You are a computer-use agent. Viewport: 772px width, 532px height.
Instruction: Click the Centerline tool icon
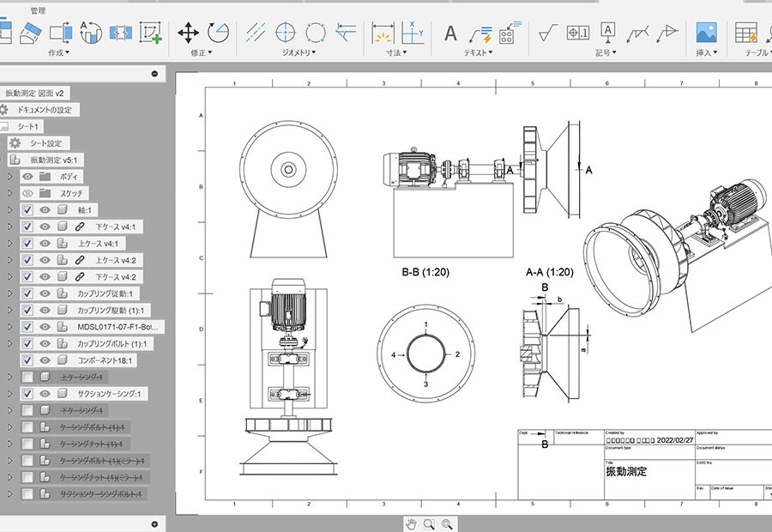[x=255, y=33]
